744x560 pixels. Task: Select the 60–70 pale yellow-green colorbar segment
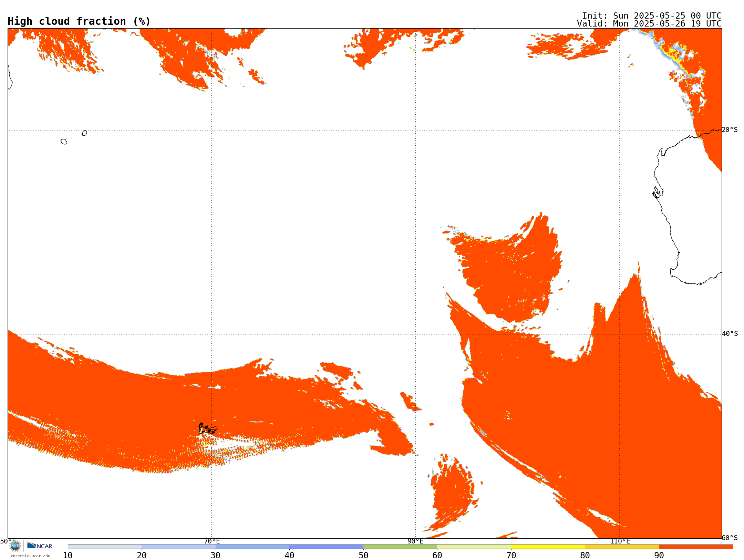[x=474, y=547]
